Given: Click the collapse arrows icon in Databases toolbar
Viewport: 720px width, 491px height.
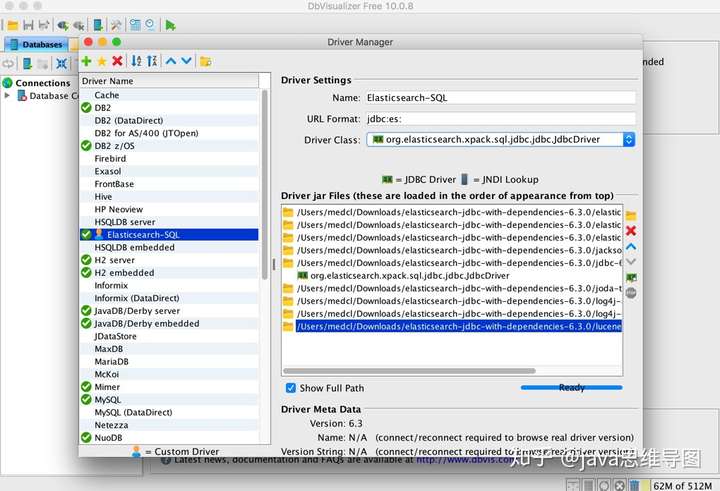Looking at the screenshot, I should (62, 63).
